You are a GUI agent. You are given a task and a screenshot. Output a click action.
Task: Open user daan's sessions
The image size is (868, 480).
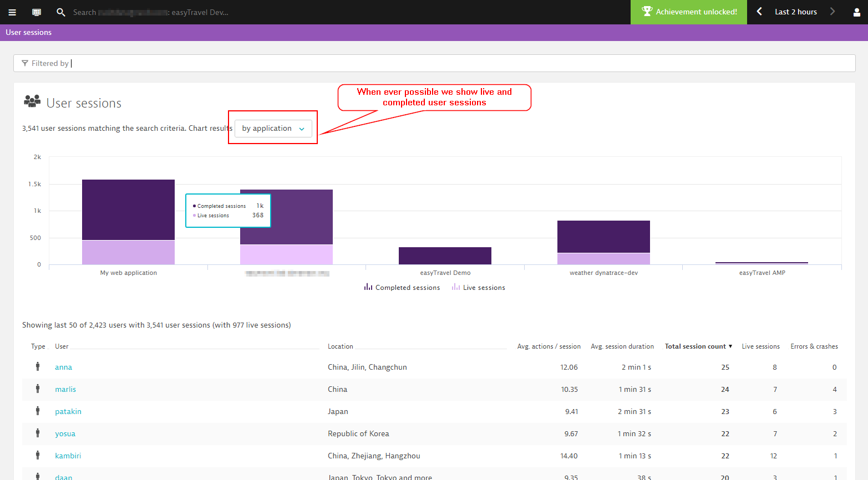pos(63,477)
